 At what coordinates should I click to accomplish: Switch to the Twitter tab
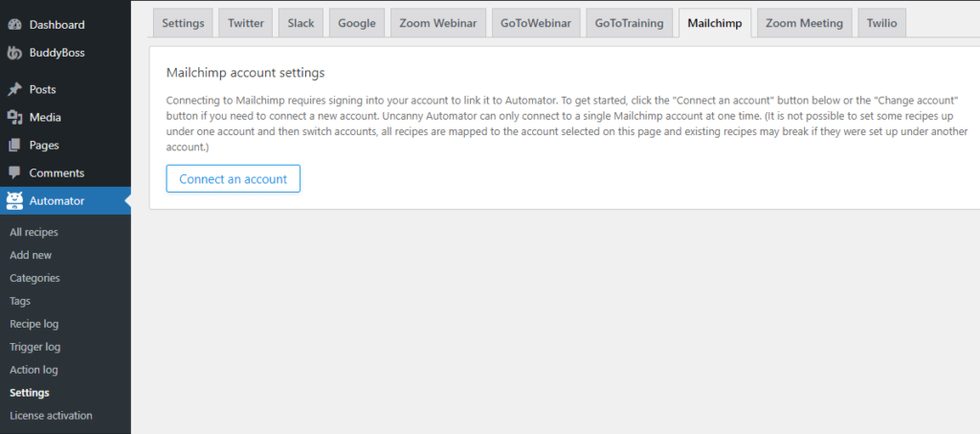(x=246, y=23)
